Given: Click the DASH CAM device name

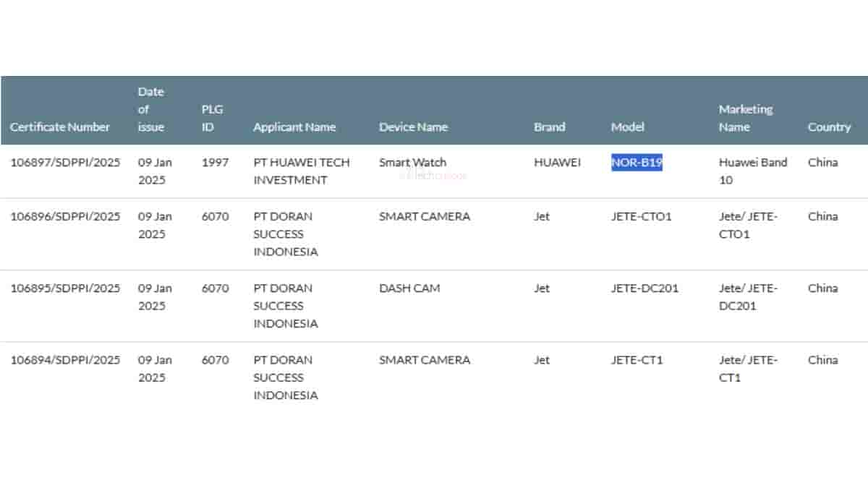Looking at the screenshot, I should (x=409, y=288).
